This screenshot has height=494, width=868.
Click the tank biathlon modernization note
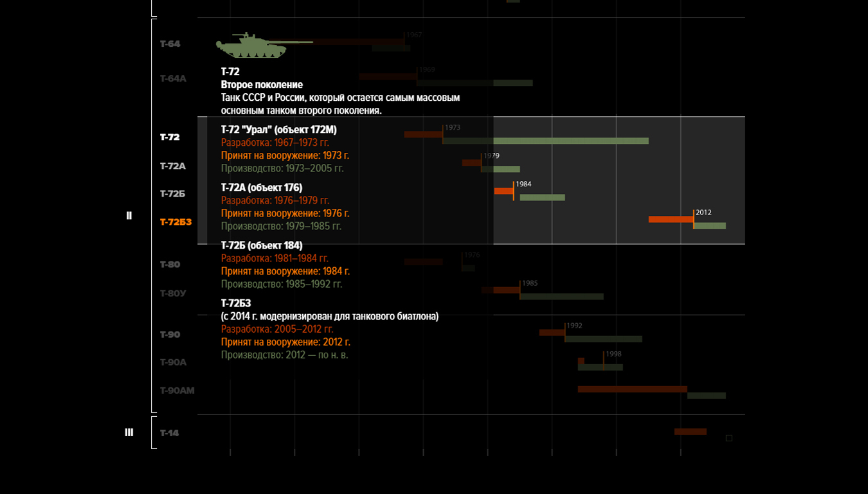[330, 316]
